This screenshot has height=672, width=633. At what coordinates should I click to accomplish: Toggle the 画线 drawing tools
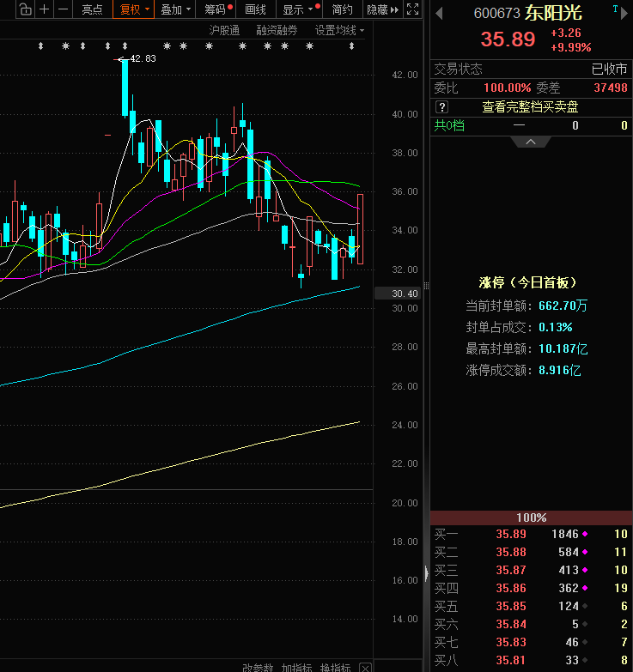pyautogui.click(x=255, y=9)
